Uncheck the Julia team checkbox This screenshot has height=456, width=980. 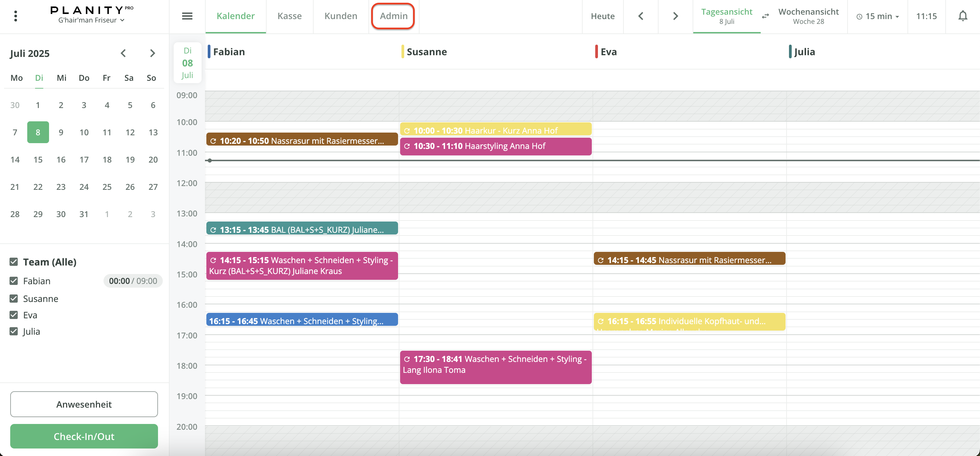[14, 331]
